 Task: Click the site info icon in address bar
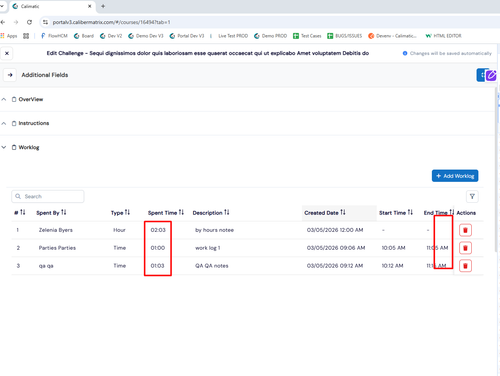coord(45,22)
